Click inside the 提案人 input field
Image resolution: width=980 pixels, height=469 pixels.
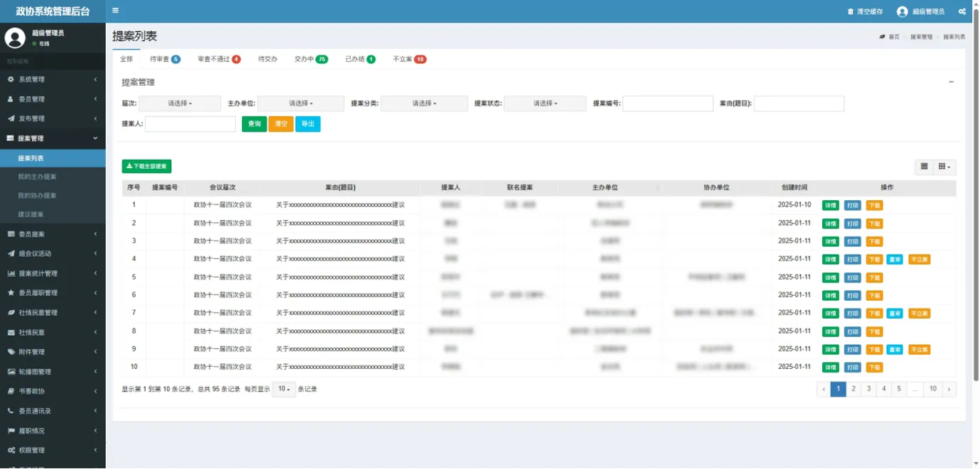coord(190,123)
